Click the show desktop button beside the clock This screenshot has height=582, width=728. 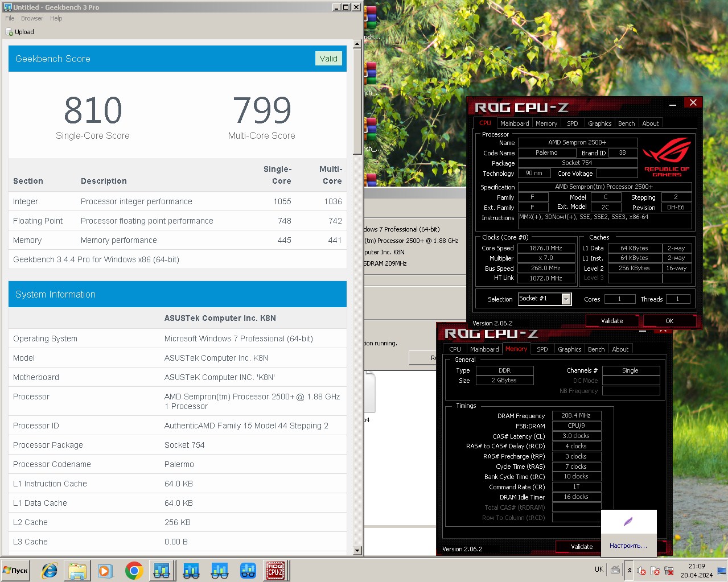(722, 570)
